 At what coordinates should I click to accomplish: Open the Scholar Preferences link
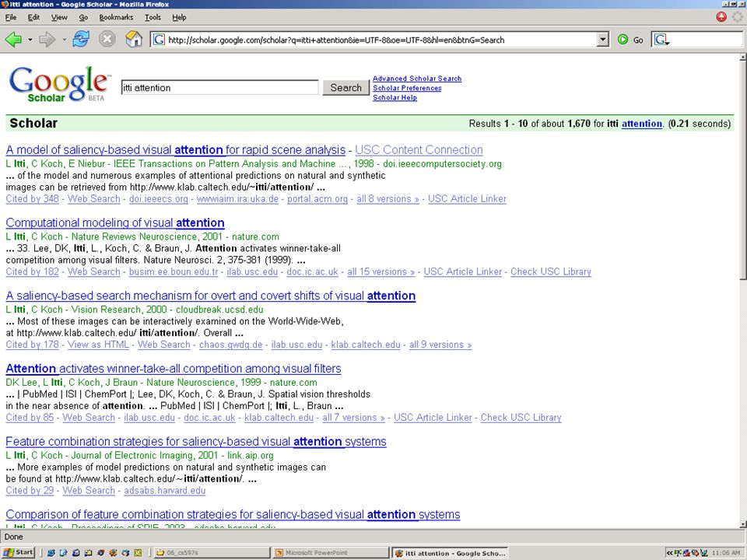point(407,88)
